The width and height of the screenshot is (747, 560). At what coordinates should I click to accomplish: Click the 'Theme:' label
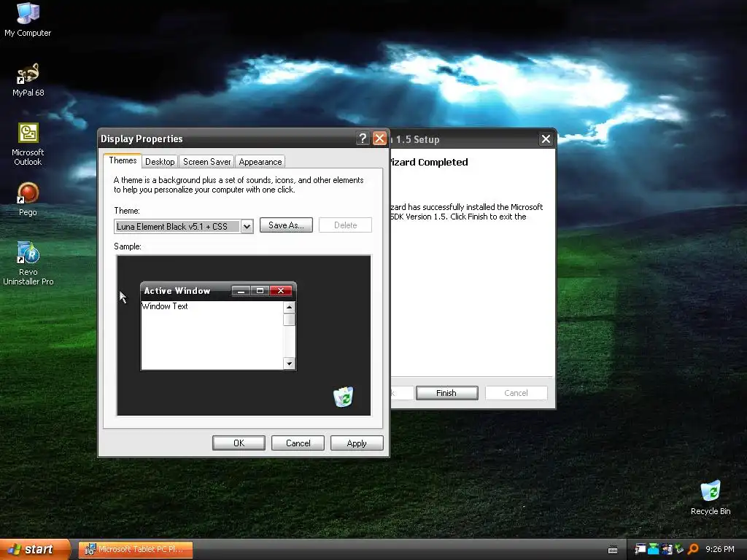coord(127,211)
